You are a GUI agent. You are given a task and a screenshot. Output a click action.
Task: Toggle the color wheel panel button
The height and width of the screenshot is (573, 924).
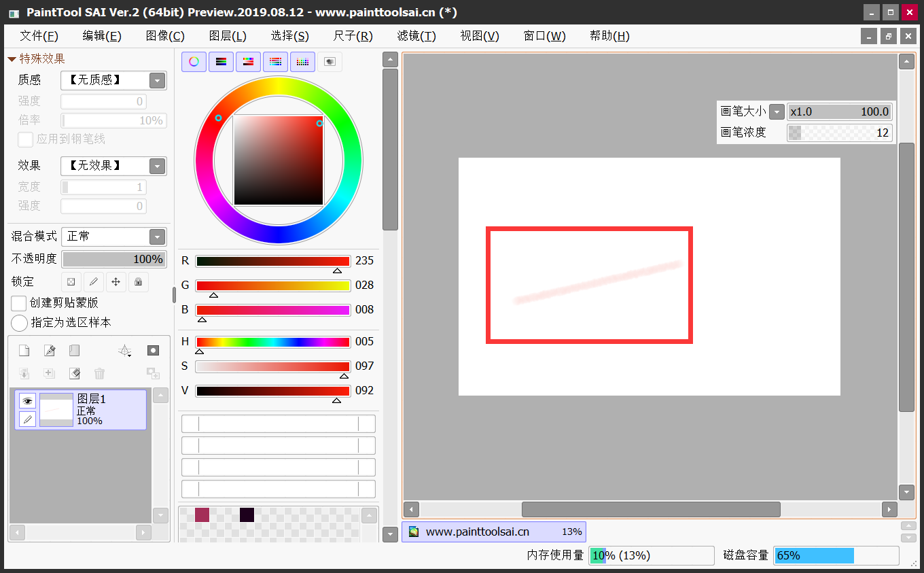pos(194,62)
